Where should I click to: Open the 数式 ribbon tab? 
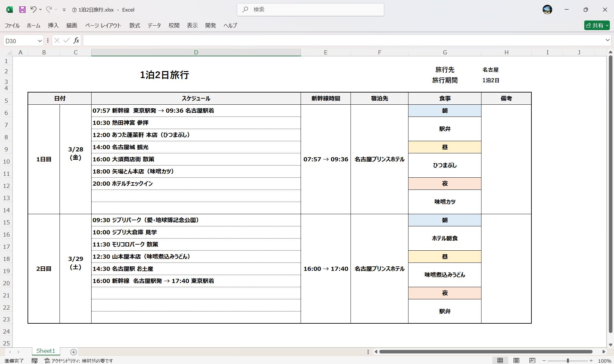pos(134,25)
